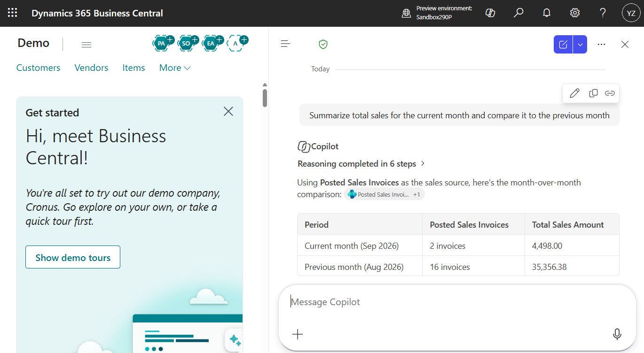This screenshot has height=353, width=644.
Task: Toggle the Copilot chat sidebar menu
Action: pyautogui.click(x=285, y=44)
